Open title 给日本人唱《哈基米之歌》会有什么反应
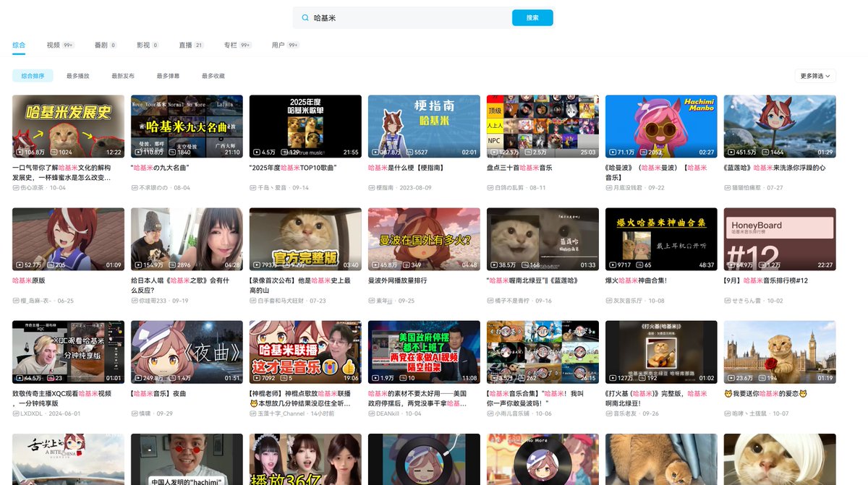Image resolution: width=868 pixels, height=485 pixels. click(x=181, y=285)
